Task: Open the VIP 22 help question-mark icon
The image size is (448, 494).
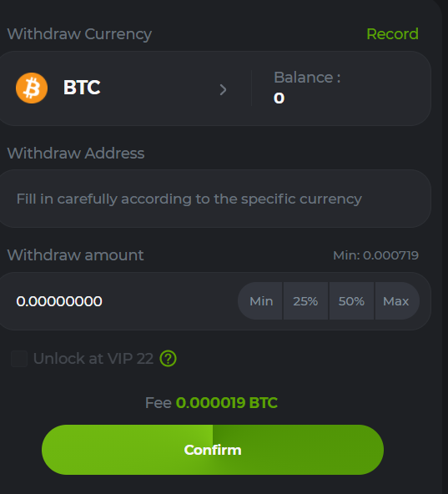Action: click(x=168, y=359)
